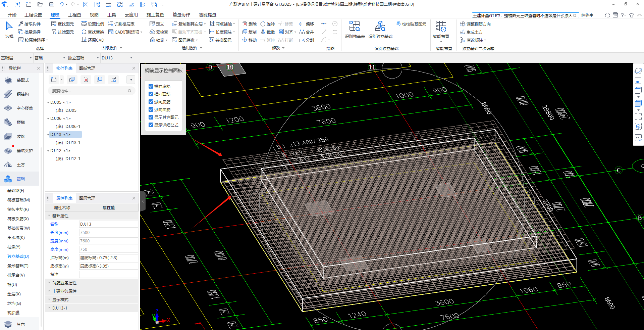Click 设置比例 set scale tool
This screenshot has height=330, width=644.
coord(93,24)
